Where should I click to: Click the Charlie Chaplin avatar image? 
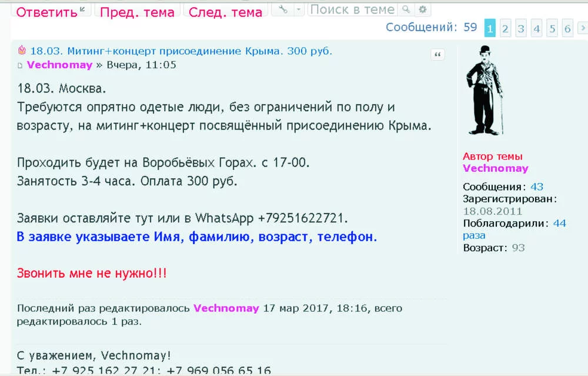pos(484,90)
